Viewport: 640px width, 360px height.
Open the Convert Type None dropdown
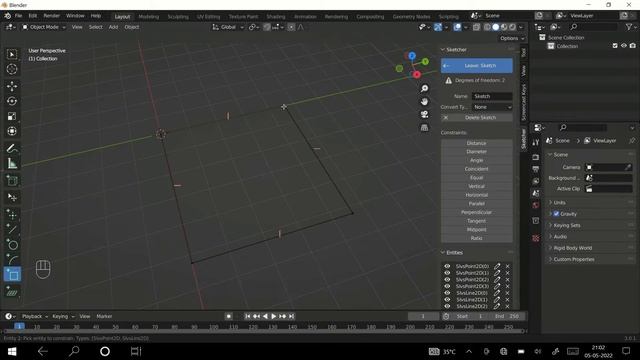tap(492, 107)
